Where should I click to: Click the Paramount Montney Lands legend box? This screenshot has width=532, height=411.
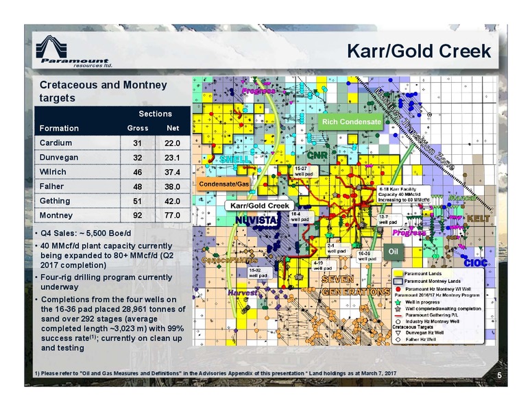(x=398, y=281)
